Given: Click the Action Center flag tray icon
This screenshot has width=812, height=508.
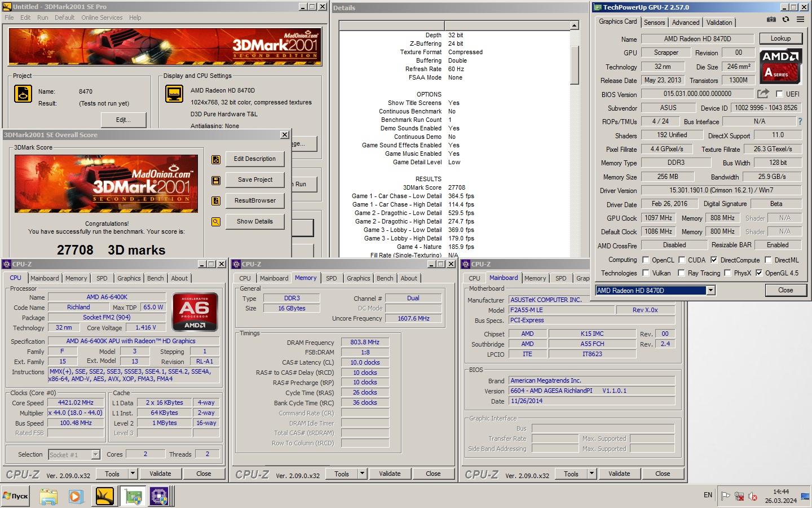Looking at the screenshot, I should coord(725,497).
